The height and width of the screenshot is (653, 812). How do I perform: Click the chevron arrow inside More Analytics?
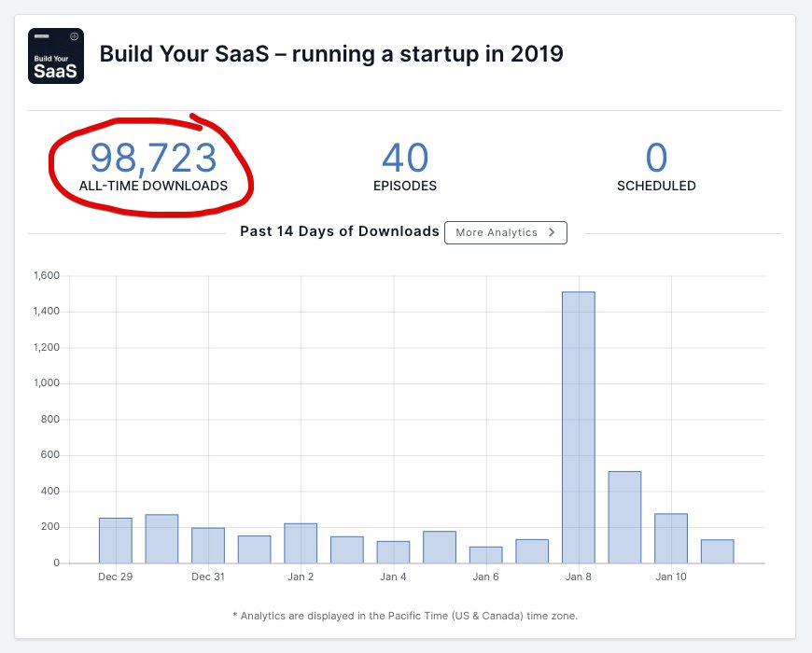click(x=552, y=232)
